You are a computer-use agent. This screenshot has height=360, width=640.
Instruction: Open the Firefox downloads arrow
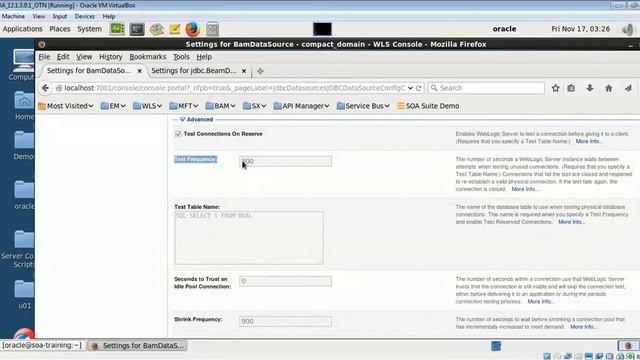[590, 88]
